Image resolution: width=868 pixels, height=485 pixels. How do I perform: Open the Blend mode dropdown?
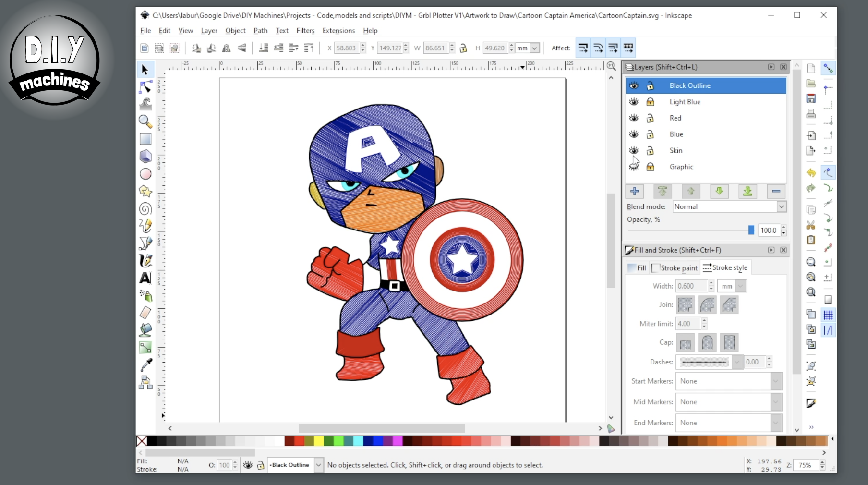(729, 206)
